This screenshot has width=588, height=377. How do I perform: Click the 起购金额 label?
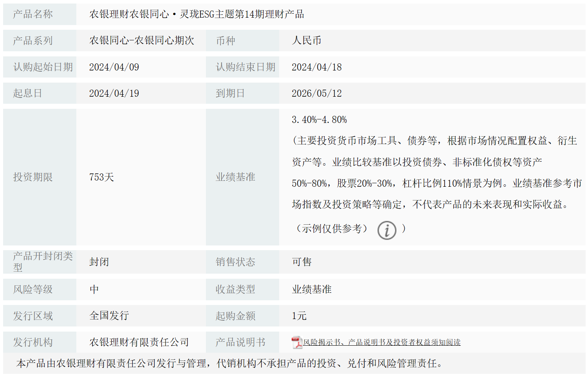235,316
